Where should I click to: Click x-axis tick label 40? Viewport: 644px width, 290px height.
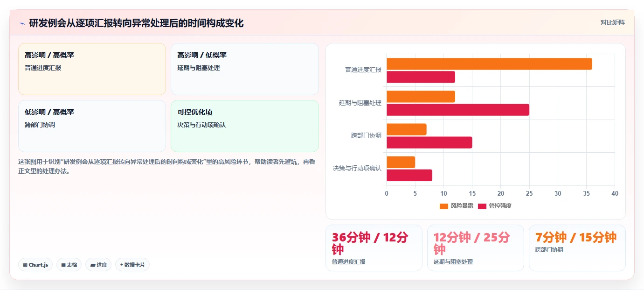pyautogui.click(x=615, y=193)
